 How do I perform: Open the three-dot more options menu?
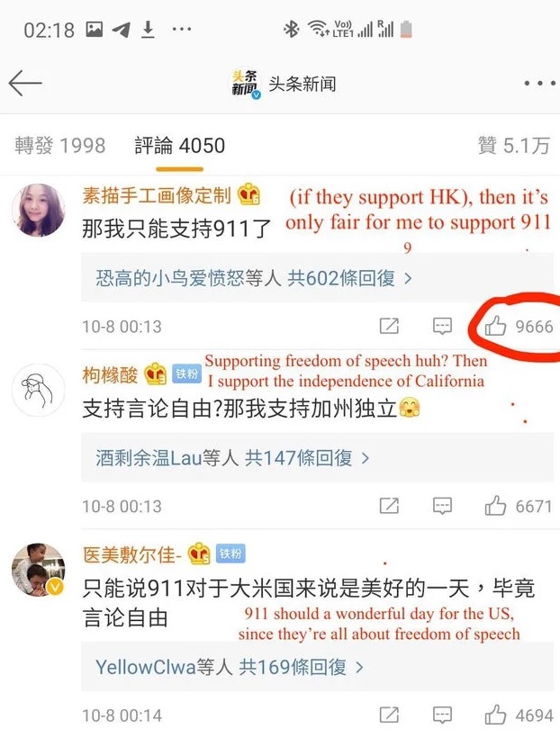pyautogui.click(x=541, y=84)
